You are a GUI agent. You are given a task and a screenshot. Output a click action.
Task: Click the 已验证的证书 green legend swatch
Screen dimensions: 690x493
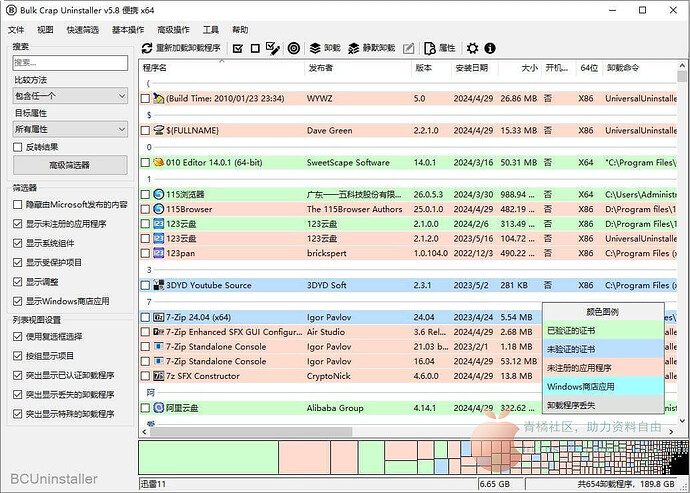tap(603, 330)
